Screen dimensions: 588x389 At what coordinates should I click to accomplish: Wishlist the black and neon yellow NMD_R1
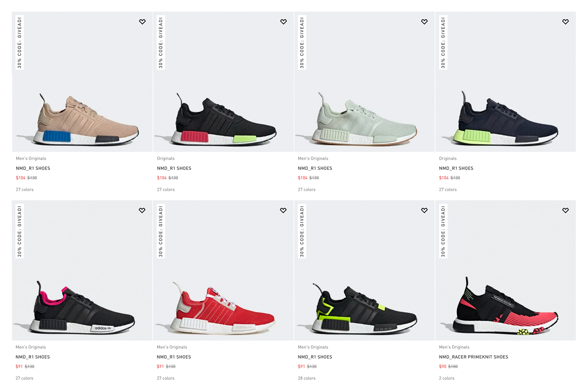pyautogui.click(x=424, y=210)
